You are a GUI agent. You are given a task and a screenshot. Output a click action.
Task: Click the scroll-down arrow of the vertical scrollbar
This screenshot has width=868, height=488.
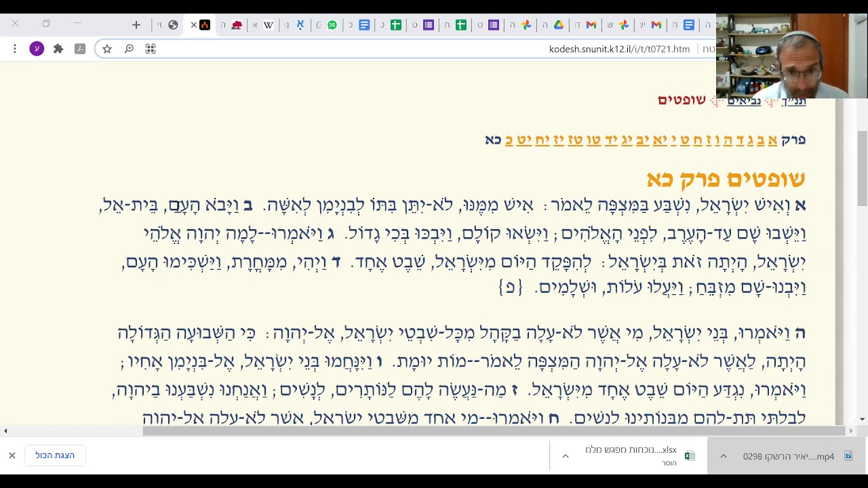tap(862, 419)
